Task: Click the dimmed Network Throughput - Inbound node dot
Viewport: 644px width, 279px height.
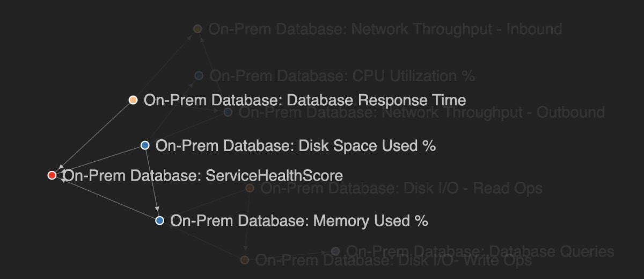Action: coord(197,28)
